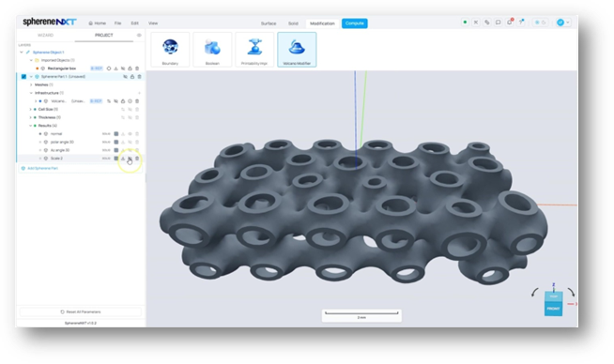This screenshot has width=614, height=364.
Task: Collapse the Results group
Action: tap(31, 126)
